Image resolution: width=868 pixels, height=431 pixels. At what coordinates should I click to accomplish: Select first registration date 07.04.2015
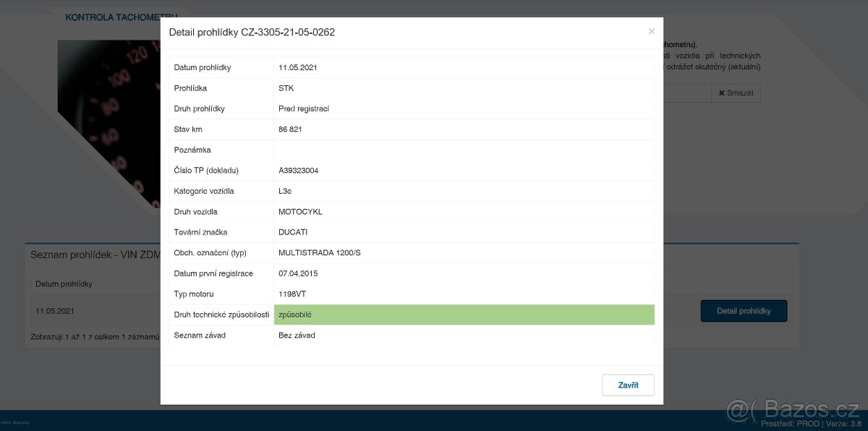pos(298,273)
